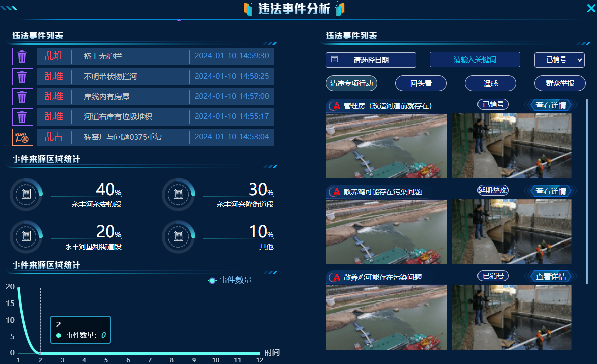Image resolution: width=597 pixels, height=364 pixels.
Task: Close the analysis panel with X
Action: tap(591, 8)
